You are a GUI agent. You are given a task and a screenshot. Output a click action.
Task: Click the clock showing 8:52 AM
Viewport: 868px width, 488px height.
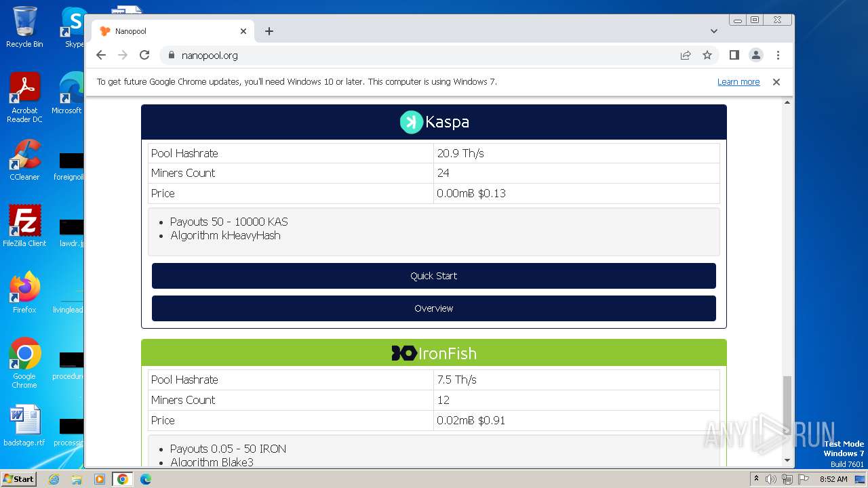[833, 479]
